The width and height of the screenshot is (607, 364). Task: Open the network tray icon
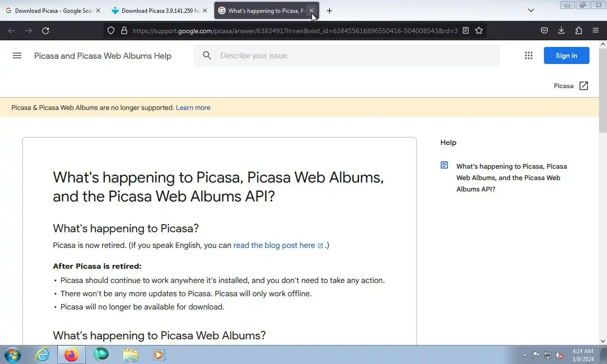(x=548, y=355)
